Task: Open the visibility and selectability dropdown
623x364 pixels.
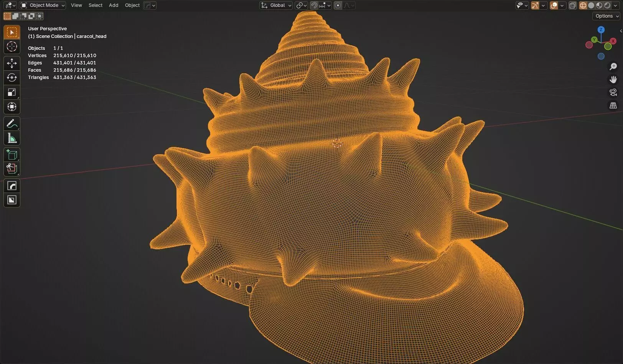Action: click(x=522, y=5)
